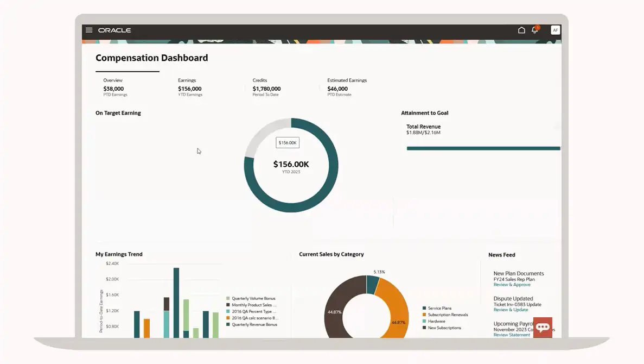Toggle the Quarterly Revenue Bonus legend entry
Viewport: 644px width, 364px height.
click(254, 325)
